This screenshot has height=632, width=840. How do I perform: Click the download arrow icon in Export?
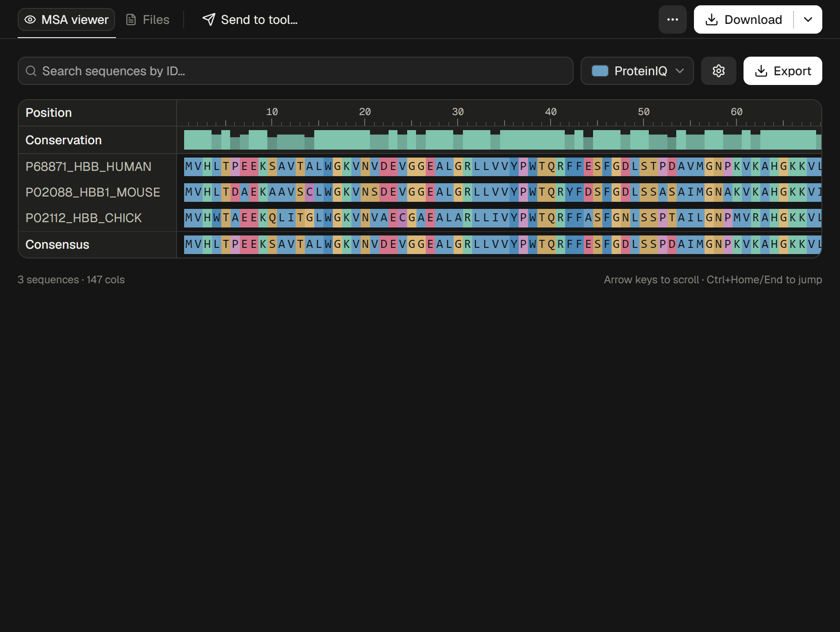click(761, 71)
